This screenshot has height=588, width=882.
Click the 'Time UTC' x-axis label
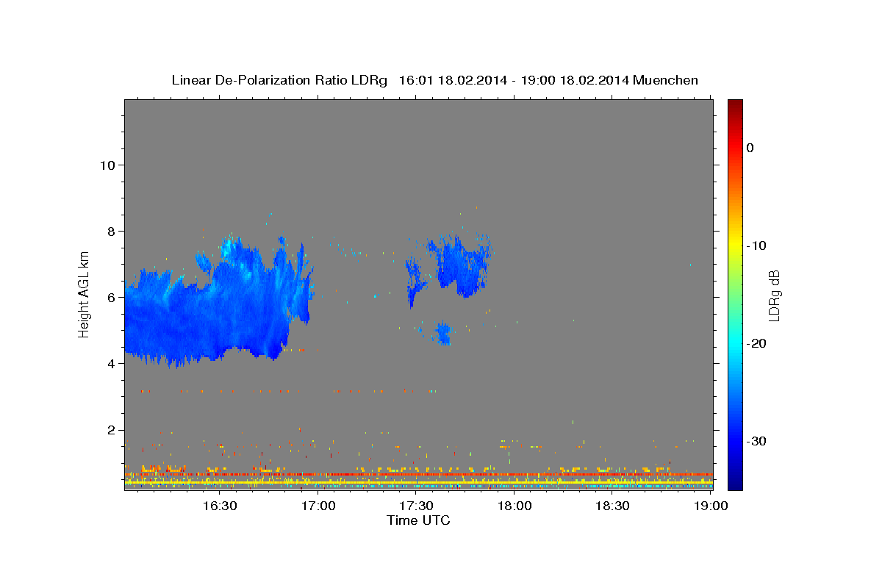[418, 520]
